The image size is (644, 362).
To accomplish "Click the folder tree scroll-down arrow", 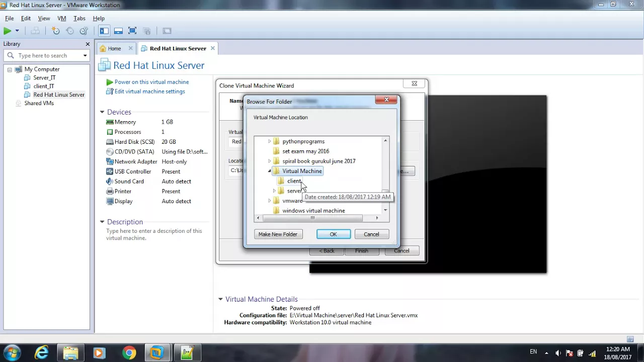I will tap(386, 211).
